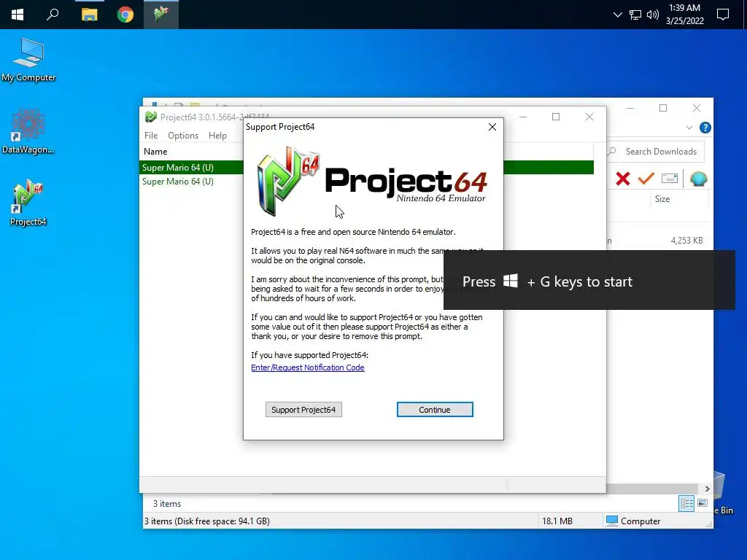747x560 pixels.
Task: Open the Options menu in Project64
Action: (x=183, y=135)
